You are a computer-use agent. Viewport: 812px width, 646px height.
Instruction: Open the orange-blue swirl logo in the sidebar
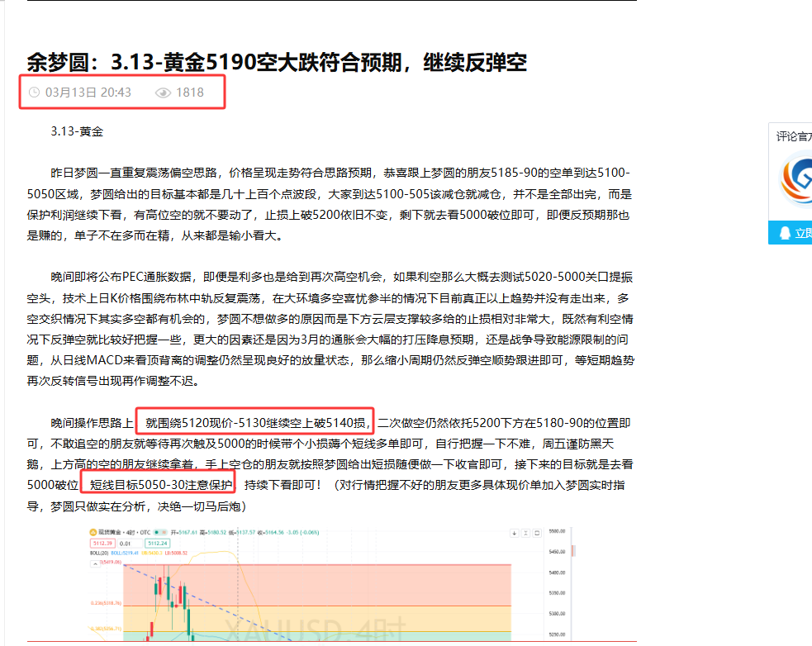point(796,180)
